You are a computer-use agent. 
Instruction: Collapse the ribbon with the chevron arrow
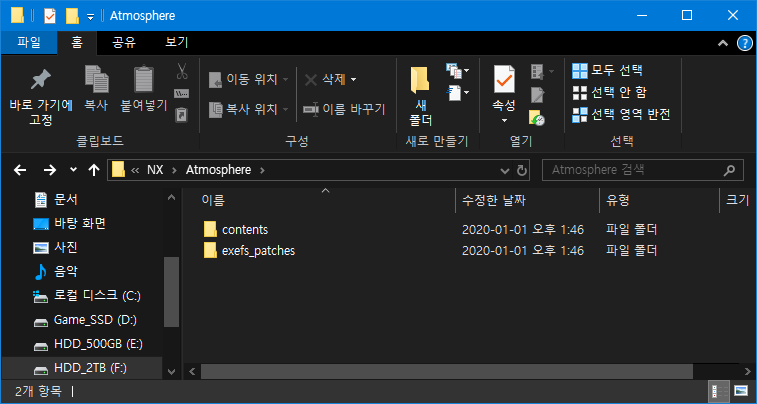[x=723, y=43]
